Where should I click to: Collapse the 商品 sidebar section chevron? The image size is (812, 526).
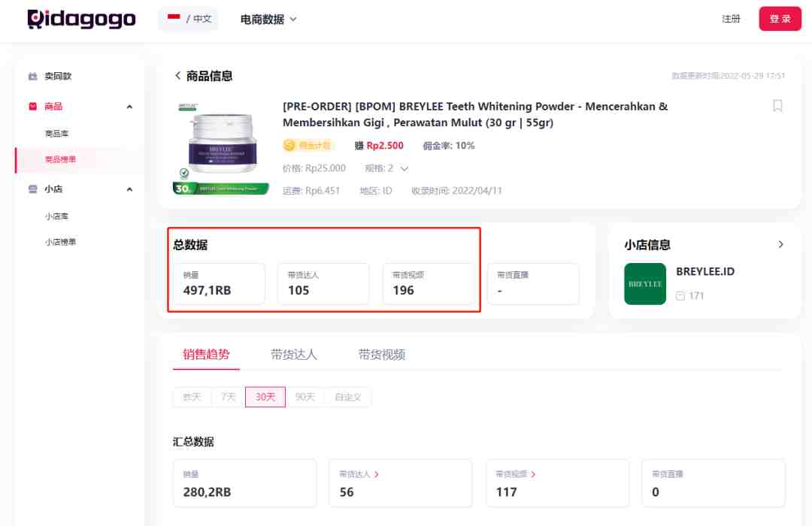(129, 107)
